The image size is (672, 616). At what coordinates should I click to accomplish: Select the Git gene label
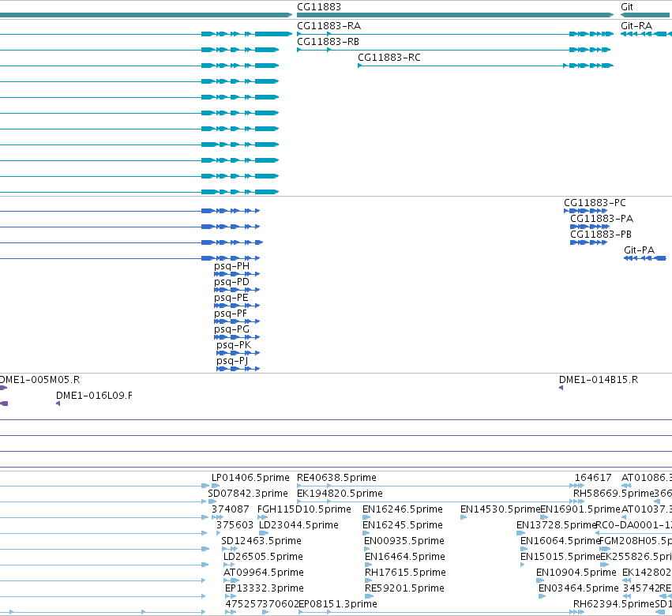coord(626,7)
